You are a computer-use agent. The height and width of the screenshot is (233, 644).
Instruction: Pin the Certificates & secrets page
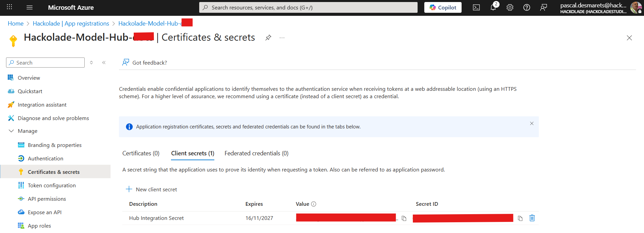[x=268, y=38]
